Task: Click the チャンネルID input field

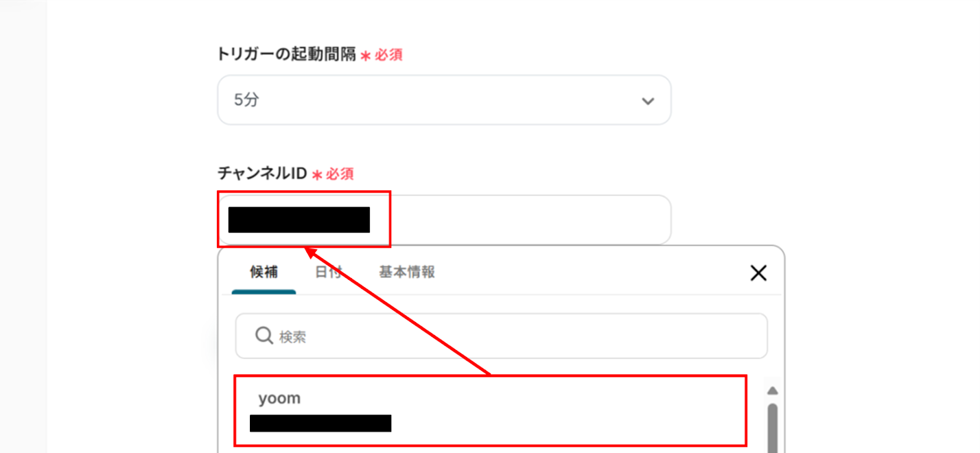Action: pos(444,220)
